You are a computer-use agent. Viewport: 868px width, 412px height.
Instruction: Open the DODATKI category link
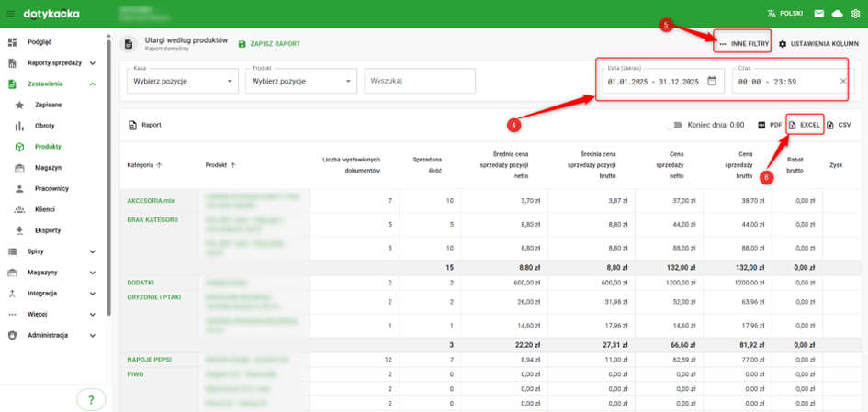[x=141, y=283]
